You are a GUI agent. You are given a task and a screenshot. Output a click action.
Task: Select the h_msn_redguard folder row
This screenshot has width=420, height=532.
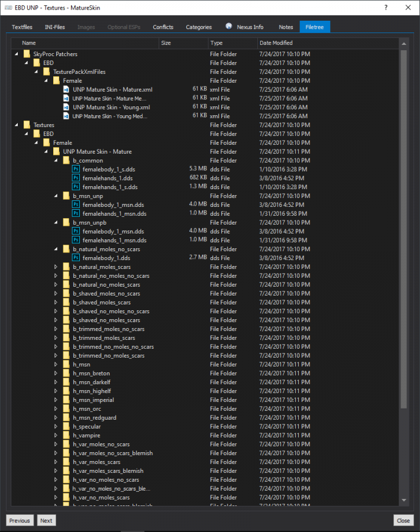click(x=205, y=418)
